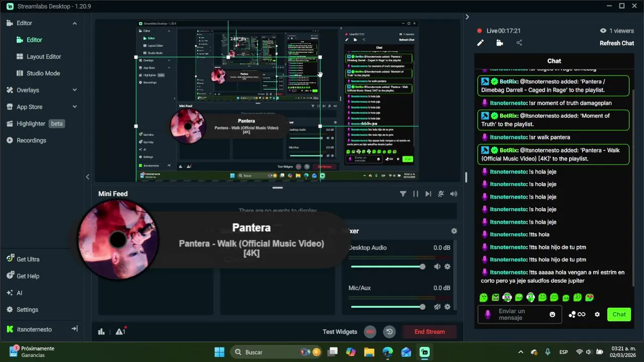Click End Stream button
The width and height of the screenshot is (644, 362).
[430, 332]
